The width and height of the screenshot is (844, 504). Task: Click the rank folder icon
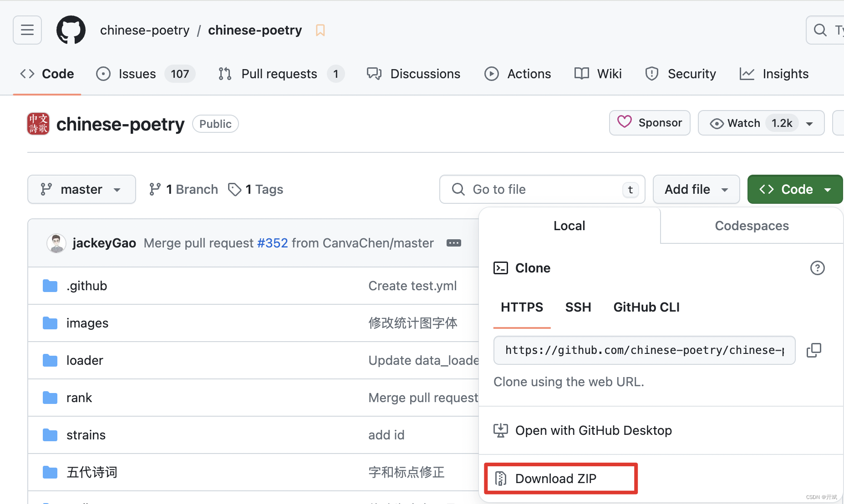coord(50,398)
